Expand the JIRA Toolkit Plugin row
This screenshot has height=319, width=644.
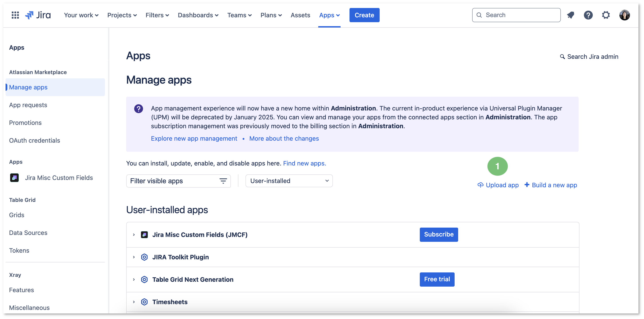click(x=134, y=257)
